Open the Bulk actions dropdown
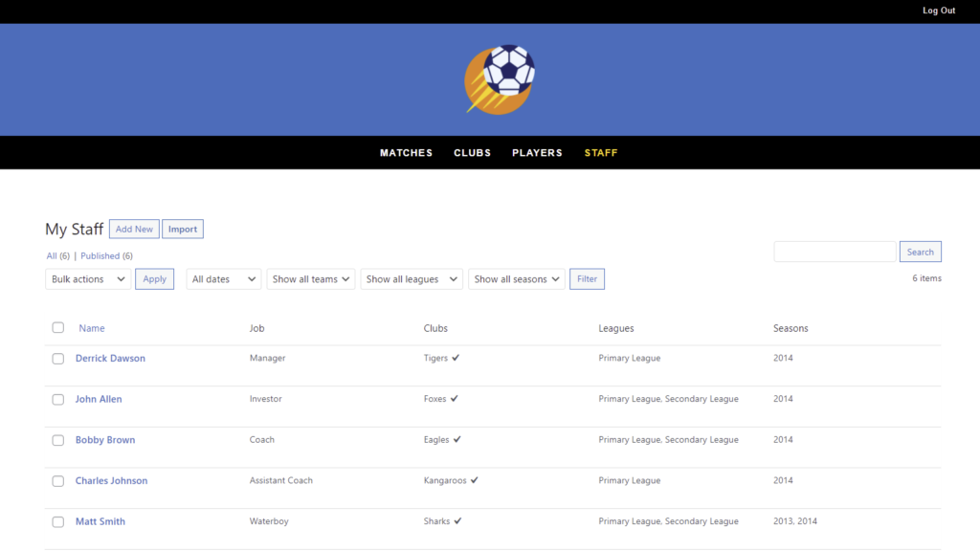Image resolution: width=980 pixels, height=551 pixels. (x=87, y=278)
